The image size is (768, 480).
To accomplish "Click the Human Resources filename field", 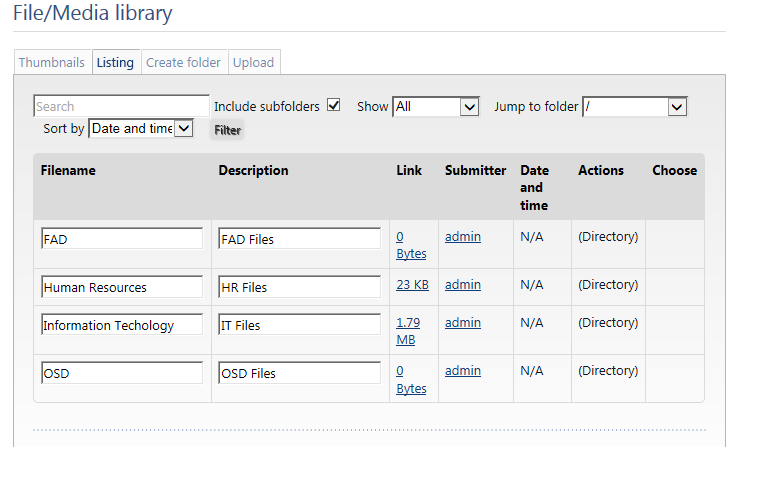I will pos(121,287).
